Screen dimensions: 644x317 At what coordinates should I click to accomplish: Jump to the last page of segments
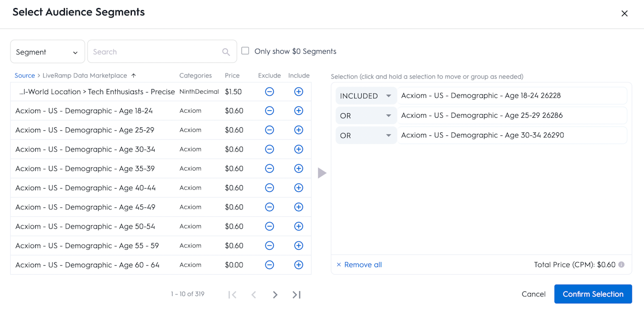click(x=296, y=295)
